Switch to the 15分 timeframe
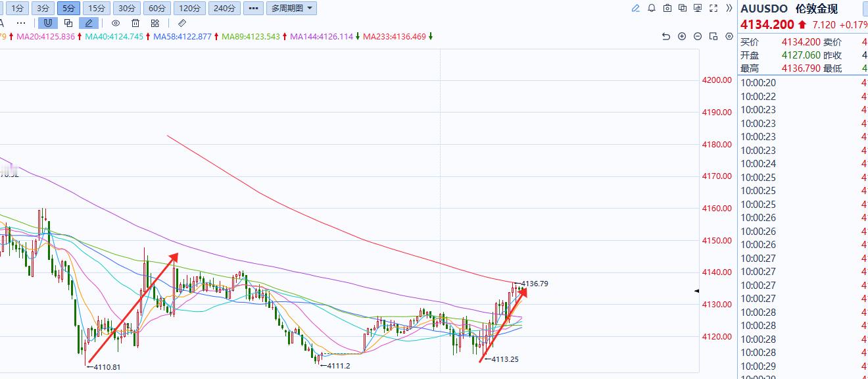The height and width of the screenshot is (379, 868). 97,9
